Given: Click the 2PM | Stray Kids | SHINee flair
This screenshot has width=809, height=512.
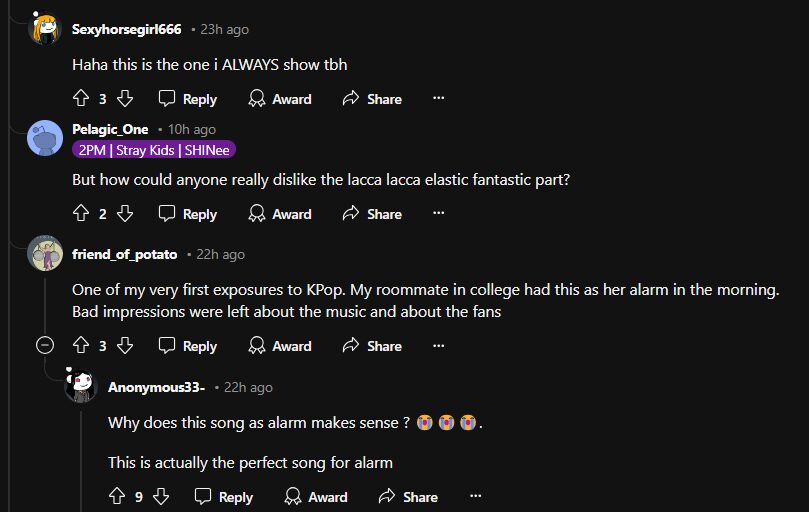Looking at the screenshot, I should (154, 150).
